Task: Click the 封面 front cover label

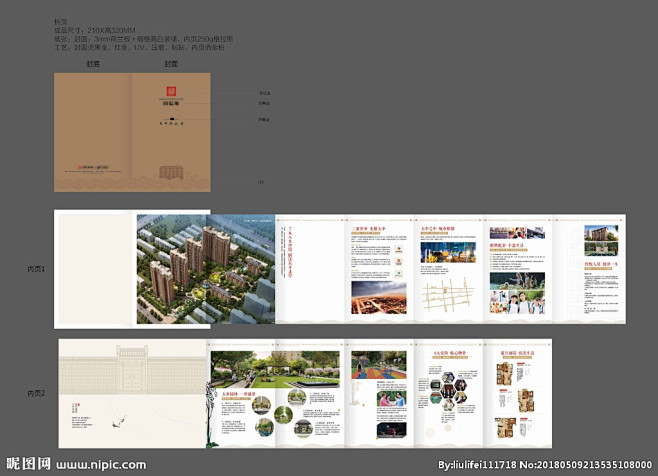Action: pyautogui.click(x=171, y=63)
